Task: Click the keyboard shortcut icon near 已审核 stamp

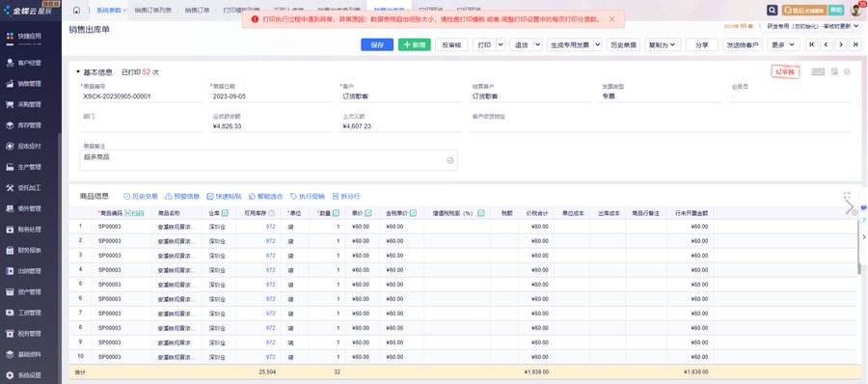Action: 818,71
